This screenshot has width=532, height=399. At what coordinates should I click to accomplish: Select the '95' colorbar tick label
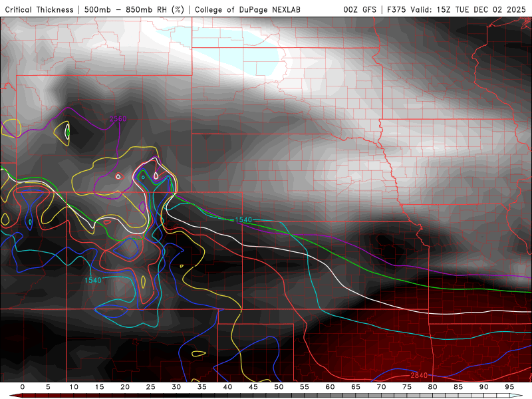[509, 387]
